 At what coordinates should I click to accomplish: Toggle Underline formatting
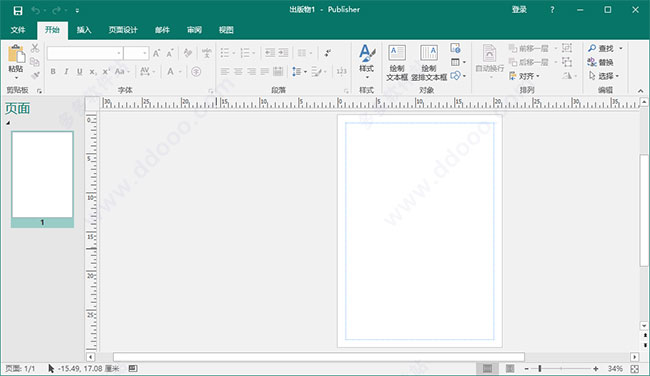(x=80, y=72)
